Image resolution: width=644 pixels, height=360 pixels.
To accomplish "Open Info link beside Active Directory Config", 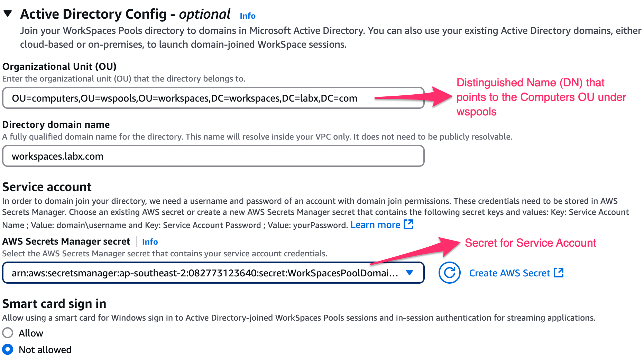I will click(x=248, y=16).
